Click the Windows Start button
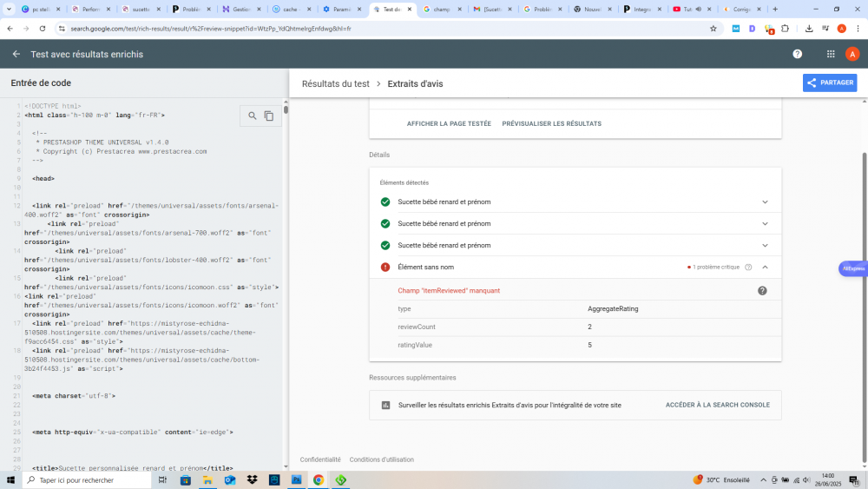Image resolution: width=868 pixels, height=489 pixels. (10, 480)
